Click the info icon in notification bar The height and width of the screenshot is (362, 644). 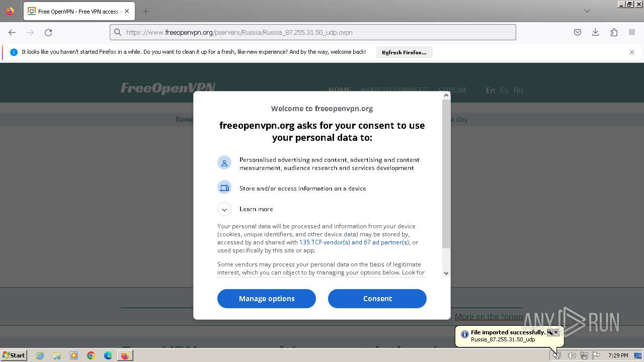click(14, 52)
